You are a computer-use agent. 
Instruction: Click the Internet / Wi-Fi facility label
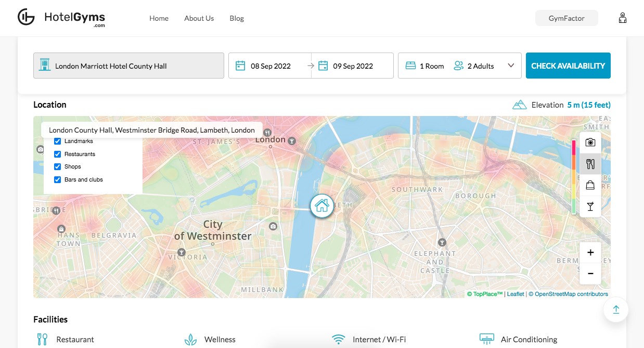[x=379, y=340]
